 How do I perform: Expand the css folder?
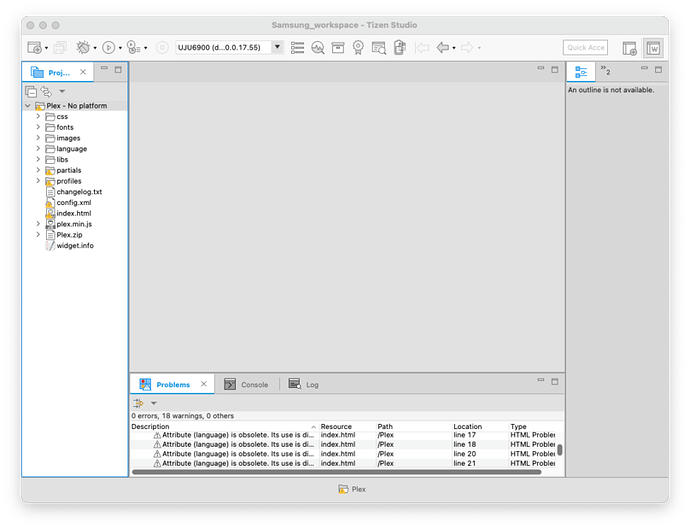[x=38, y=116]
